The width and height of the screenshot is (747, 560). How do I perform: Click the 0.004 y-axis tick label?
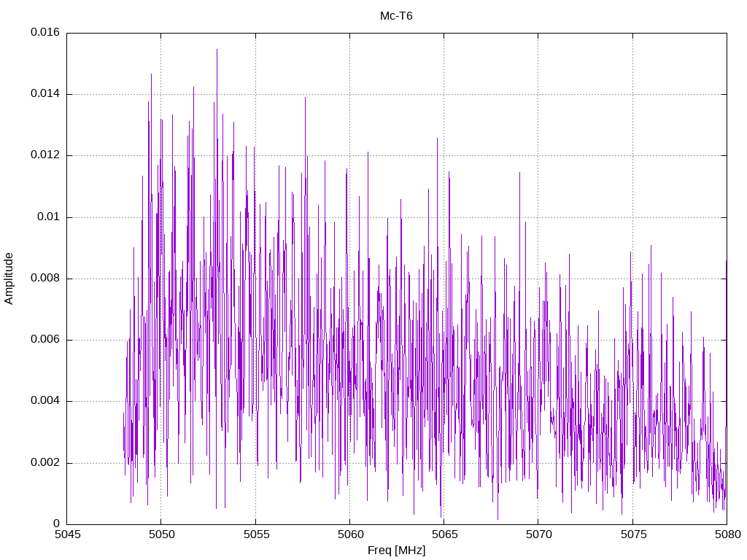coord(45,401)
